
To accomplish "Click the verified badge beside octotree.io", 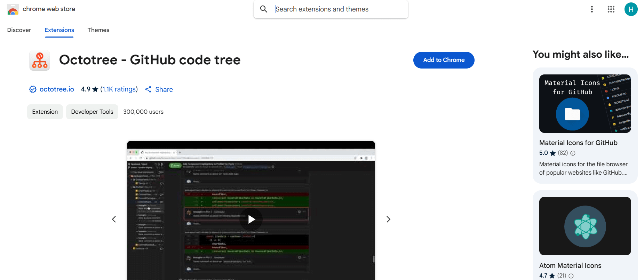I will pyautogui.click(x=33, y=89).
